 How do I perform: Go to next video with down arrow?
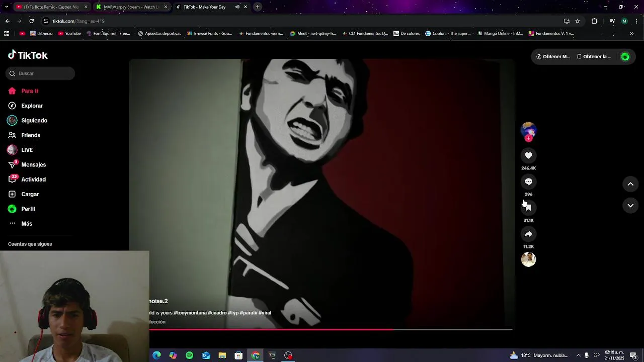point(630,206)
